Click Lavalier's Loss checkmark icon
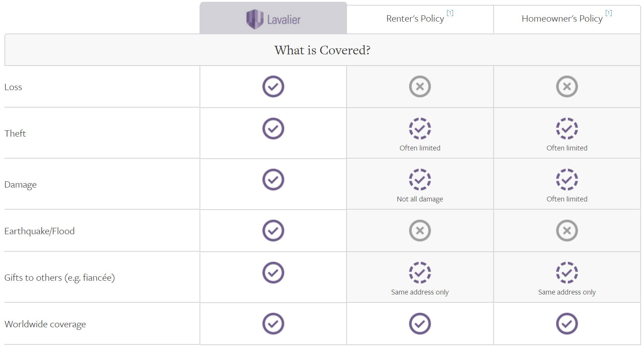 [273, 87]
